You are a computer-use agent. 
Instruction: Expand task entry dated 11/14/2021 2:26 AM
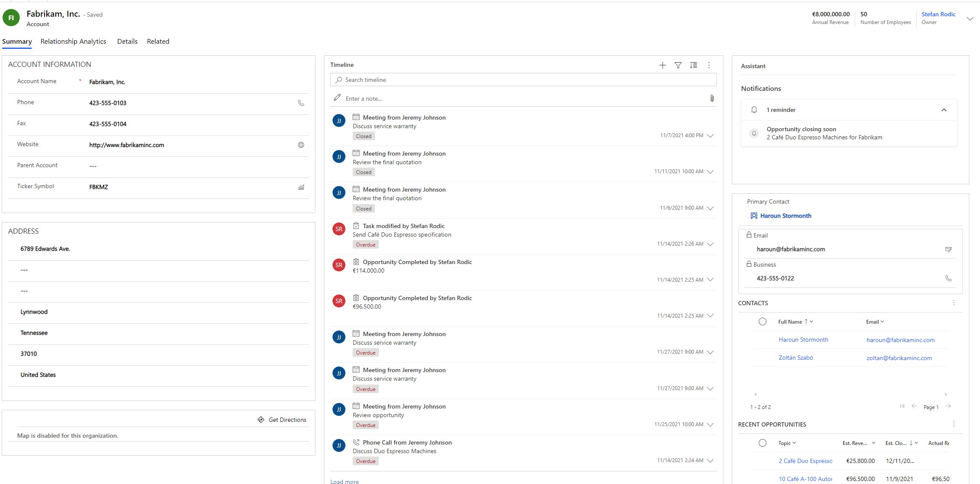click(x=710, y=244)
